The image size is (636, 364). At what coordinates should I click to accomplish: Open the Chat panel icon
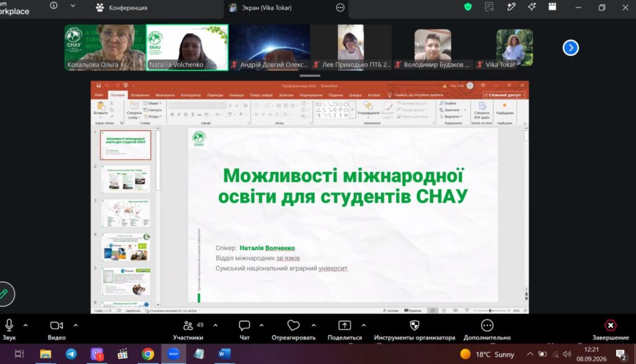click(244, 325)
